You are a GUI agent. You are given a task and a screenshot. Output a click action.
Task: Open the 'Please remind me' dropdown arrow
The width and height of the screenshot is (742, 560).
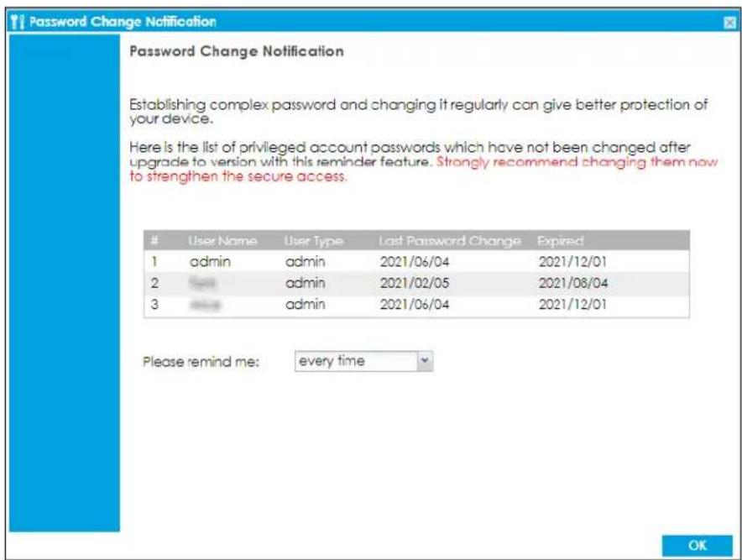425,361
